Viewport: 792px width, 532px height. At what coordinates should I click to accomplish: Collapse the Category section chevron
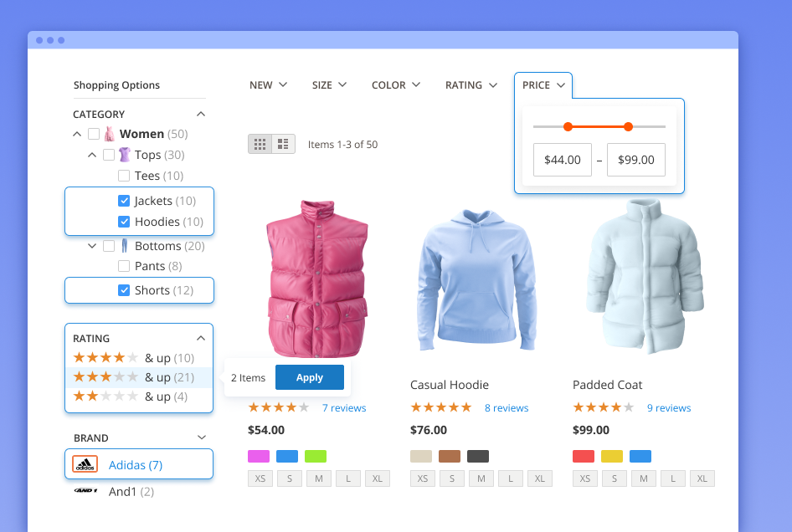point(200,114)
